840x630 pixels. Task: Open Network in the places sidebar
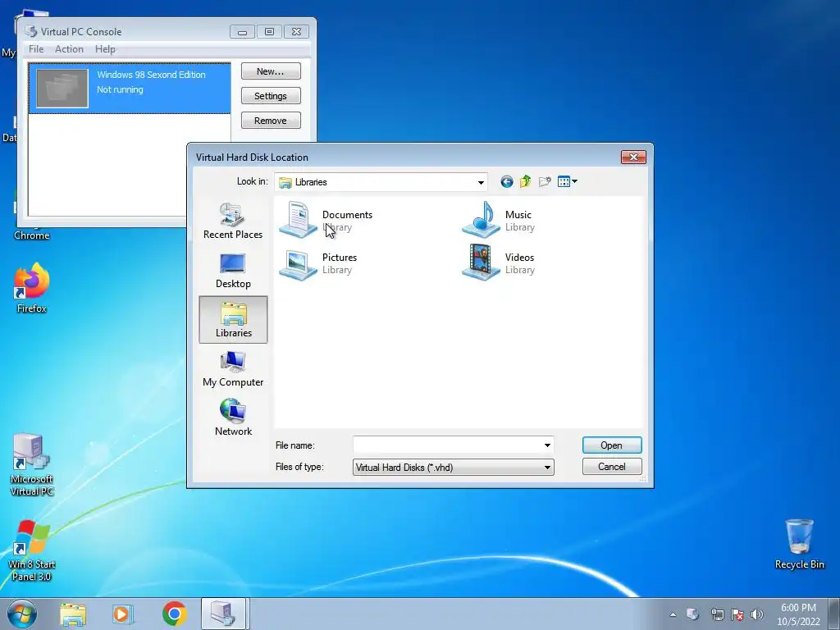coord(233,418)
